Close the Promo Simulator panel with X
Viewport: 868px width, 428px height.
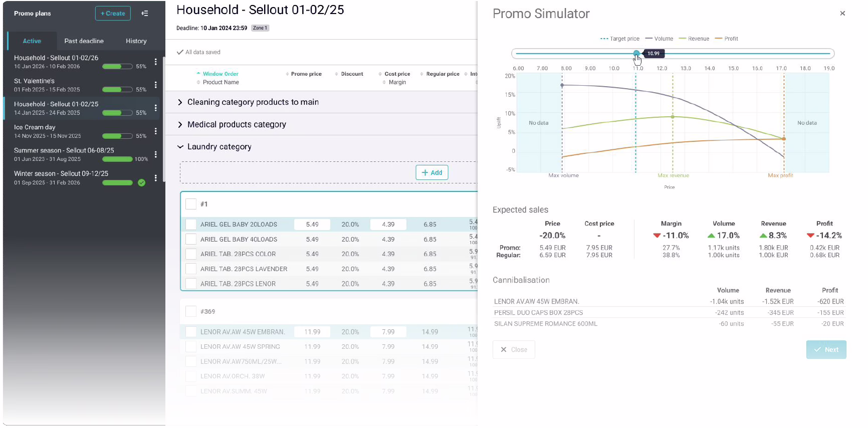click(x=842, y=14)
